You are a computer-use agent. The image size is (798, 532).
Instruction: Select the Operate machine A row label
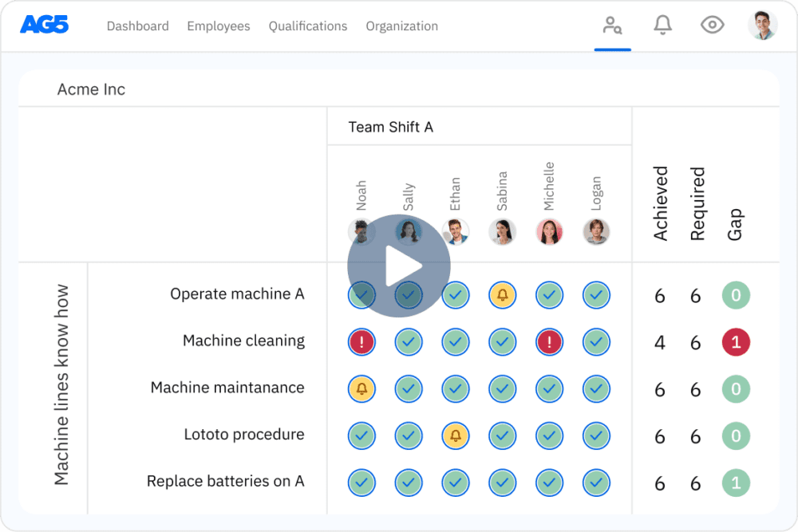pos(237,294)
